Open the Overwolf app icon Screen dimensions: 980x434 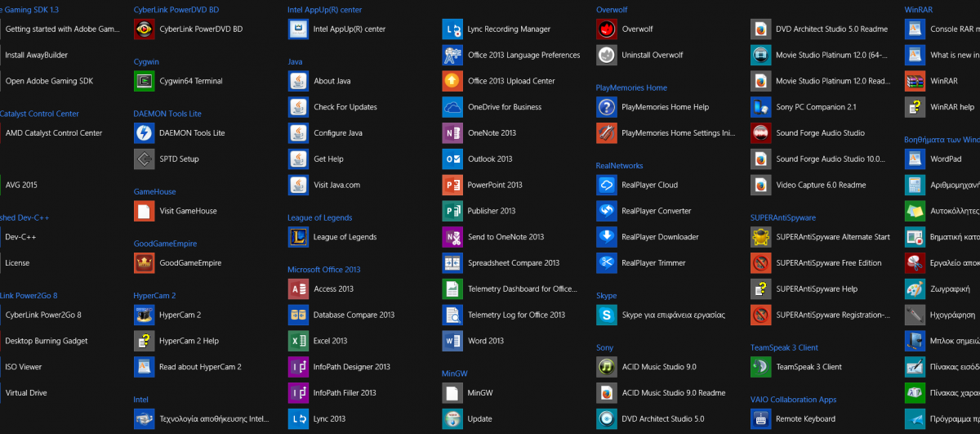click(607, 29)
